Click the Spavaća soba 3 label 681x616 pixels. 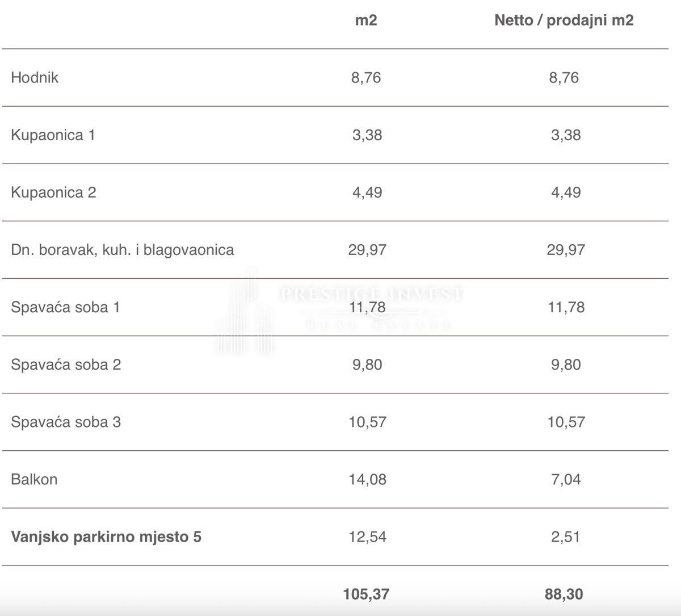click(x=66, y=422)
